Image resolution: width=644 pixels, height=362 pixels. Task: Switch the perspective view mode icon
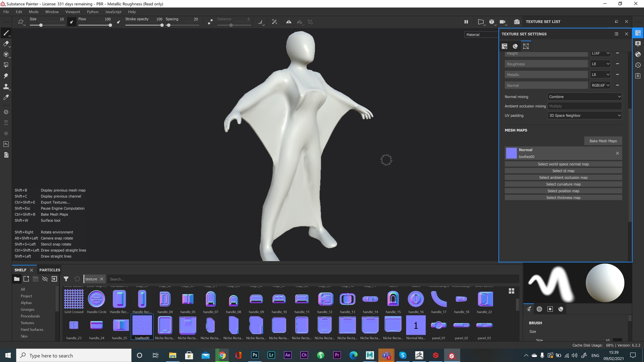point(481,22)
